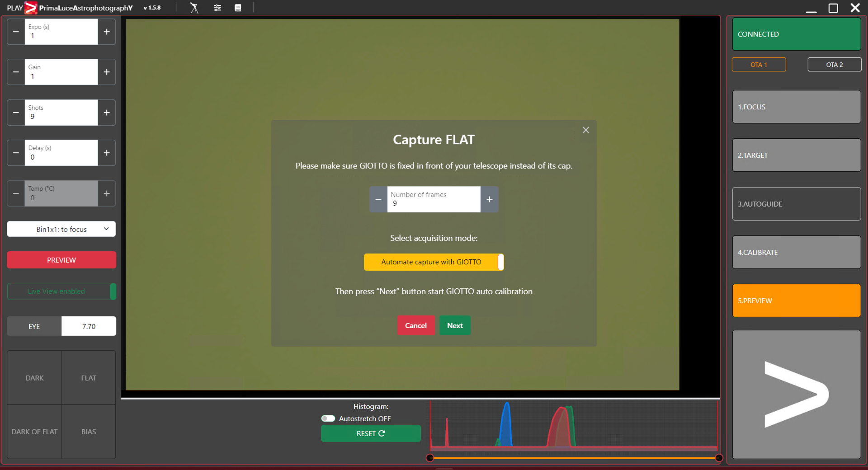
Task: Click the Number of frames field
Action: [x=434, y=199]
